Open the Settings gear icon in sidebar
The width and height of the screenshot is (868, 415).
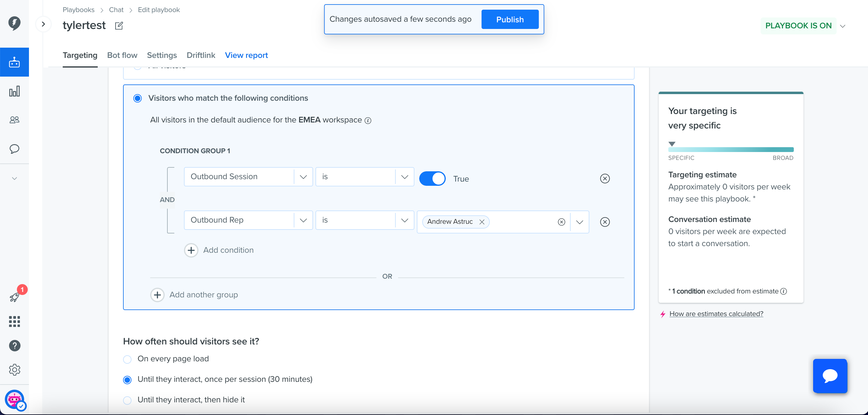click(14, 370)
